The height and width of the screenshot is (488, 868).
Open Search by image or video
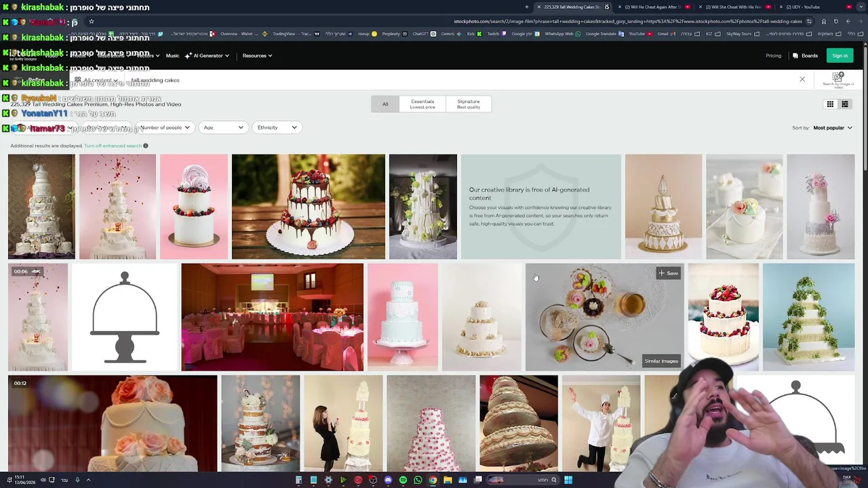pyautogui.click(x=838, y=80)
